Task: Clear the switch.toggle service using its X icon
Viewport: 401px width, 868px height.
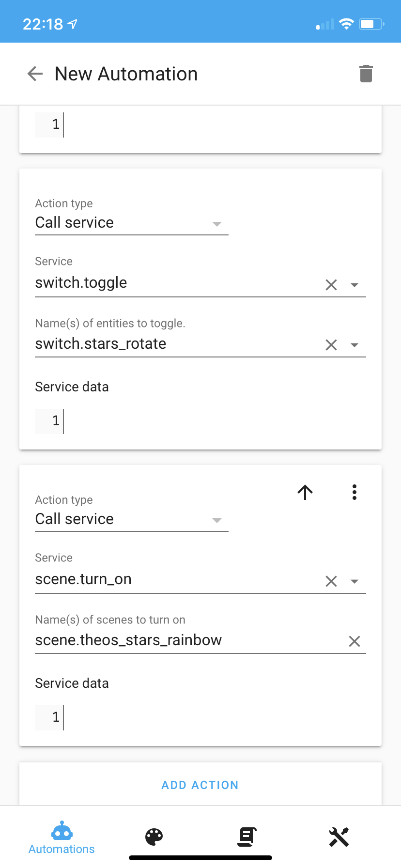Action: [331, 285]
